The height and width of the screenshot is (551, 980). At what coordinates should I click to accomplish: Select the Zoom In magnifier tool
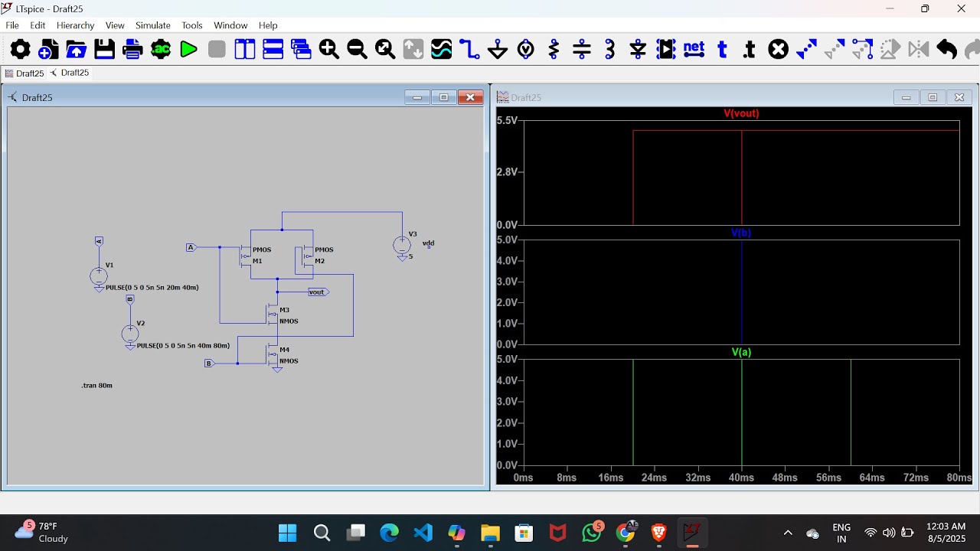(x=329, y=50)
